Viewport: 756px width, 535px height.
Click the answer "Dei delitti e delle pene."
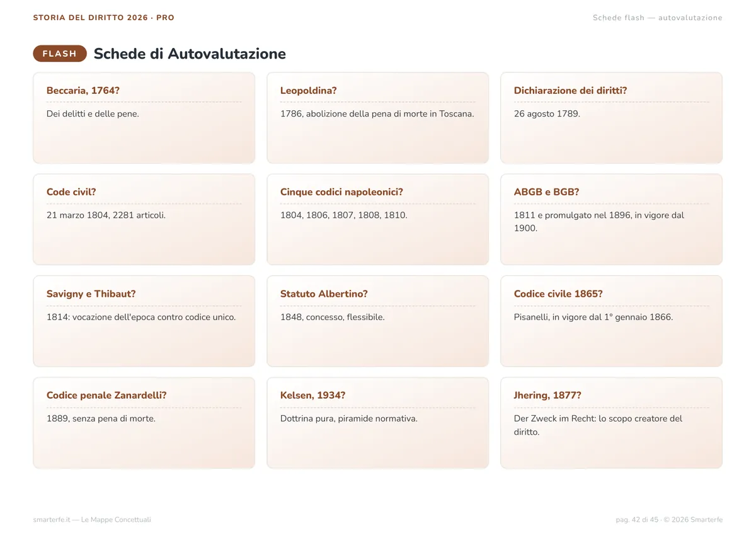click(x=93, y=114)
